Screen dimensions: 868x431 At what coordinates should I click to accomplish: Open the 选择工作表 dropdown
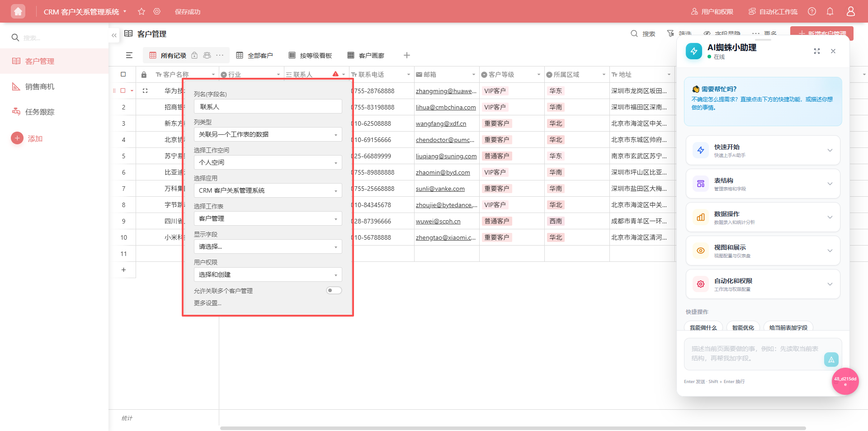268,218
